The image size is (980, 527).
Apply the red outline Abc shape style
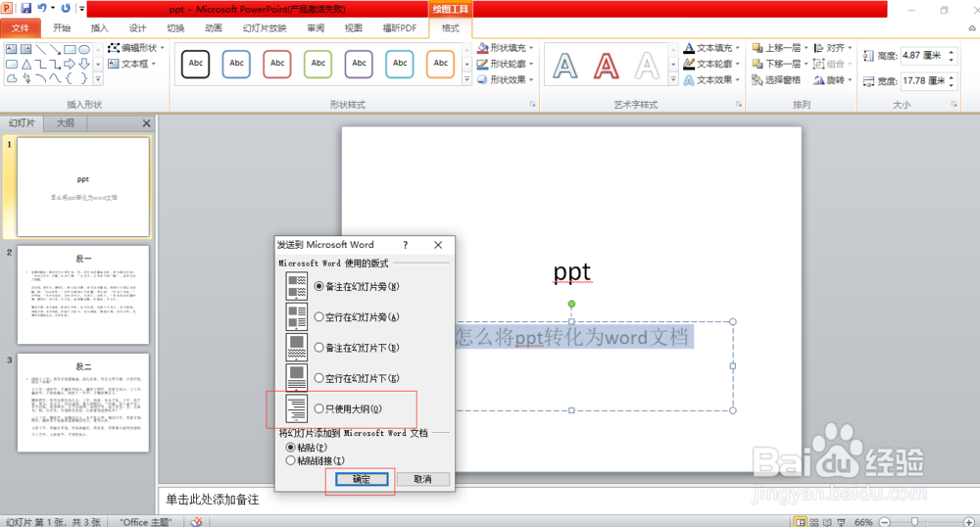pos(277,64)
